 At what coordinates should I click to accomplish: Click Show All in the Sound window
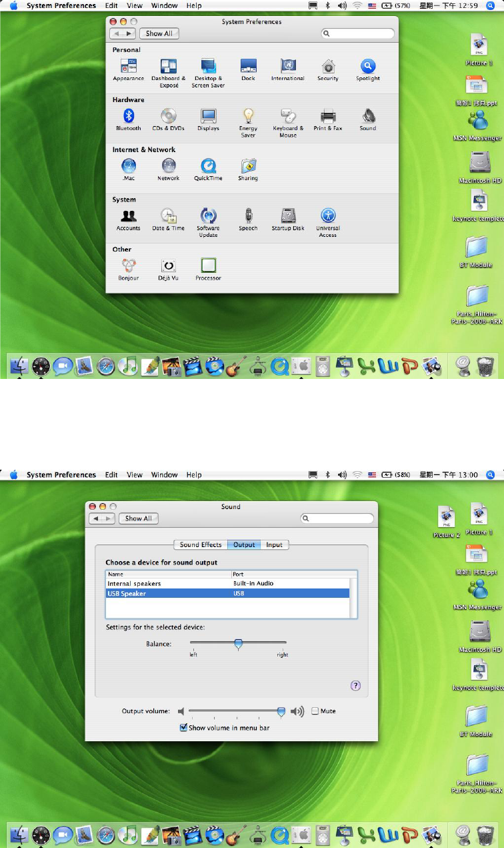coord(138,518)
